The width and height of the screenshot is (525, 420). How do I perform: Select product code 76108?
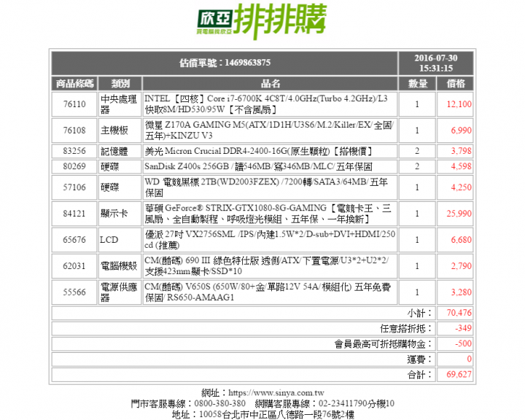74,131
